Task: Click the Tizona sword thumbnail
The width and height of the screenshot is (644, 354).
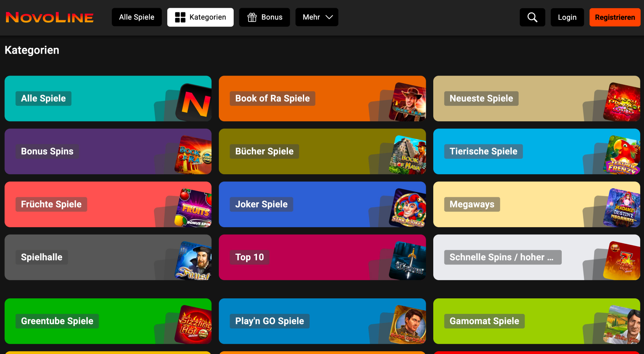Action: pyautogui.click(x=408, y=261)
